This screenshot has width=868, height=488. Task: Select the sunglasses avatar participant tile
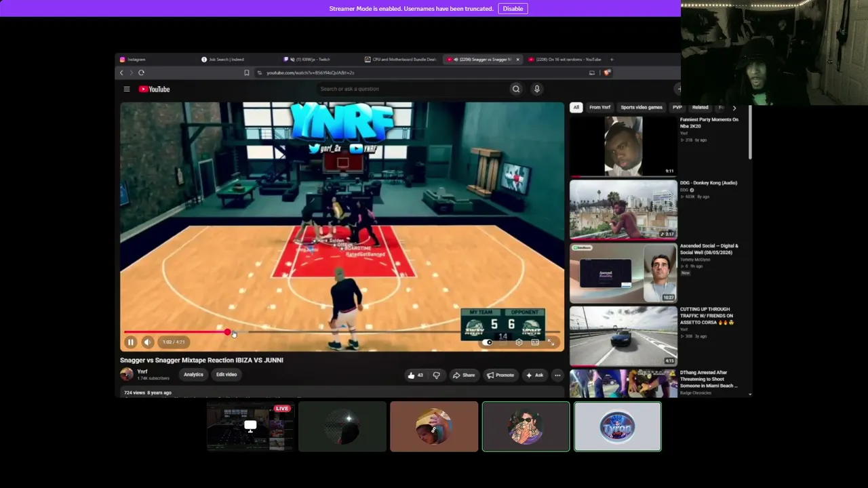(x=526, y=426)
